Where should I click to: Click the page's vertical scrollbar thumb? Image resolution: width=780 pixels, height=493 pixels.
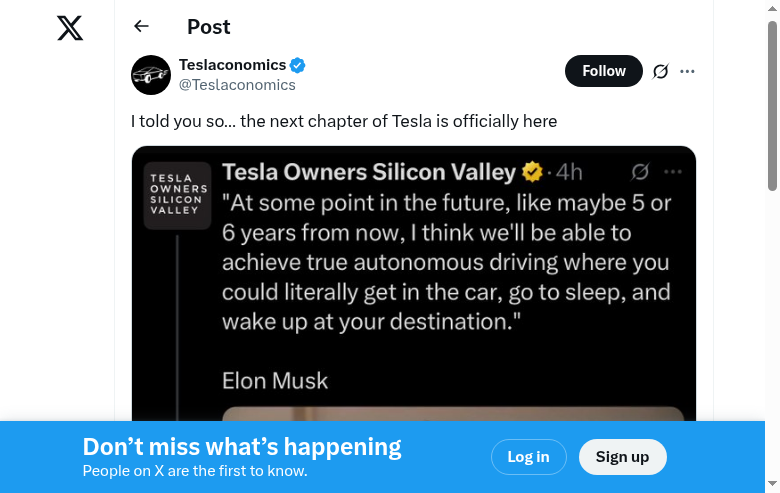(x=772, y=105)
